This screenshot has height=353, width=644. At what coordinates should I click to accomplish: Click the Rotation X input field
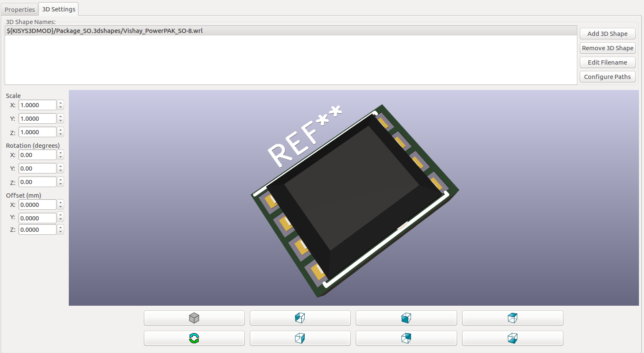[37, 155]
